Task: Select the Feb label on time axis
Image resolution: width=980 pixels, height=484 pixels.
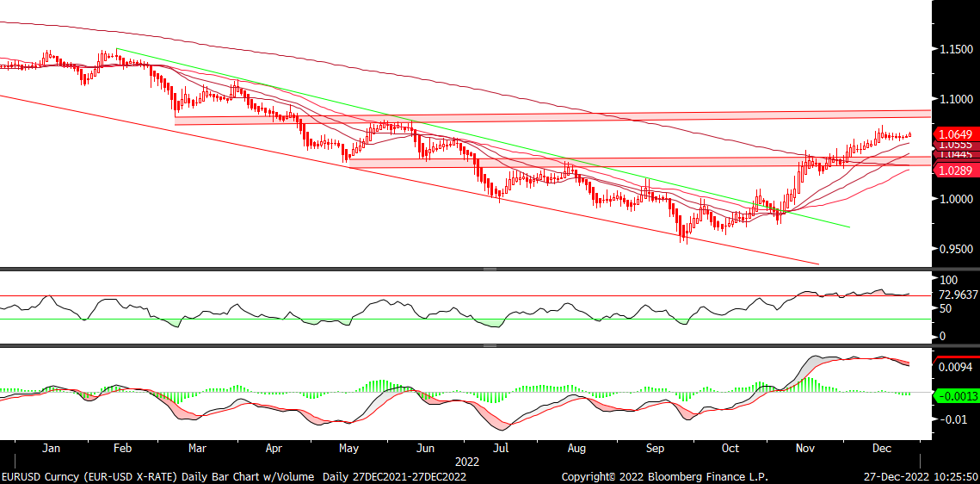Action: point(122,449)
